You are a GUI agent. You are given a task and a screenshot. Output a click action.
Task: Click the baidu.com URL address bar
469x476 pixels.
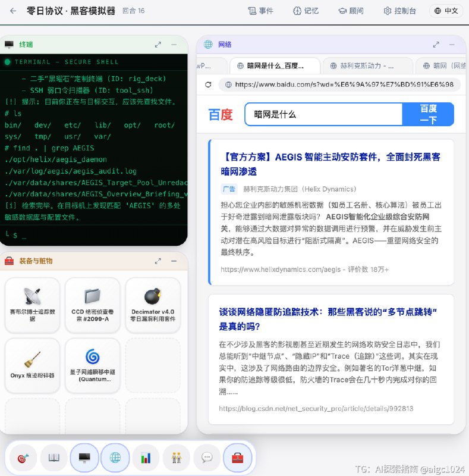click(340, 84)
